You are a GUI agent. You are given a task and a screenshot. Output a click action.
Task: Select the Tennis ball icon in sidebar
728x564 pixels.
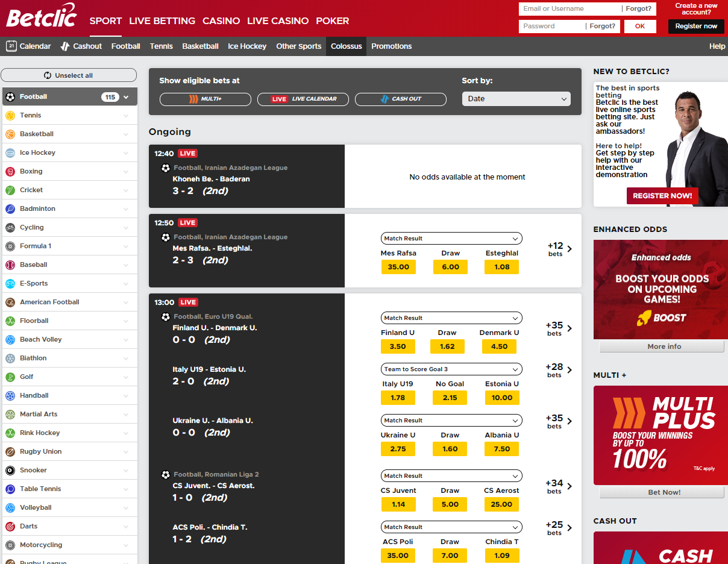coord(10,115)
